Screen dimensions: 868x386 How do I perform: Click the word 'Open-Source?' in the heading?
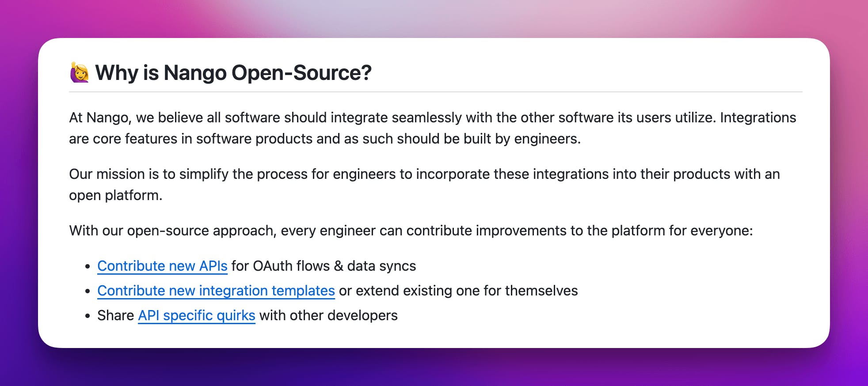(x=301, y=72)
